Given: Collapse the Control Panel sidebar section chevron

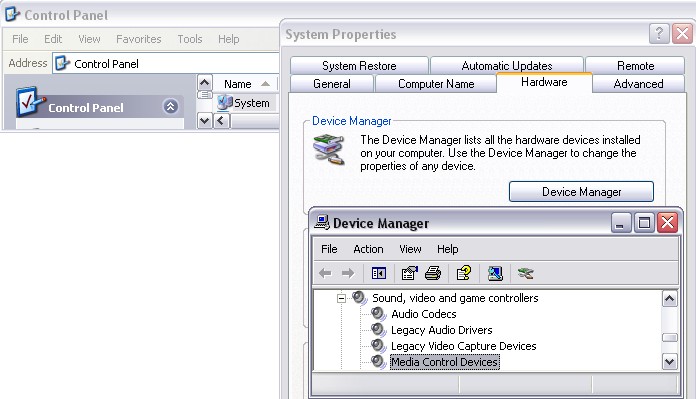Looking at the screenshot, I should (x=170, y=107).
